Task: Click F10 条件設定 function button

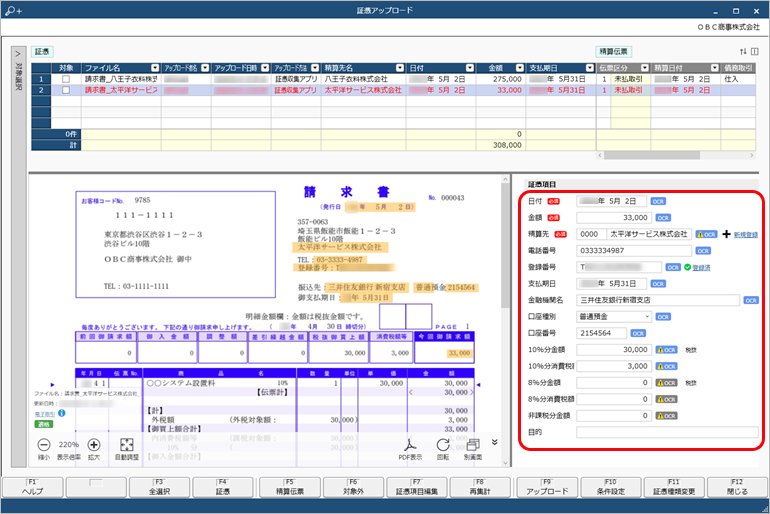Action: (610, 487)
